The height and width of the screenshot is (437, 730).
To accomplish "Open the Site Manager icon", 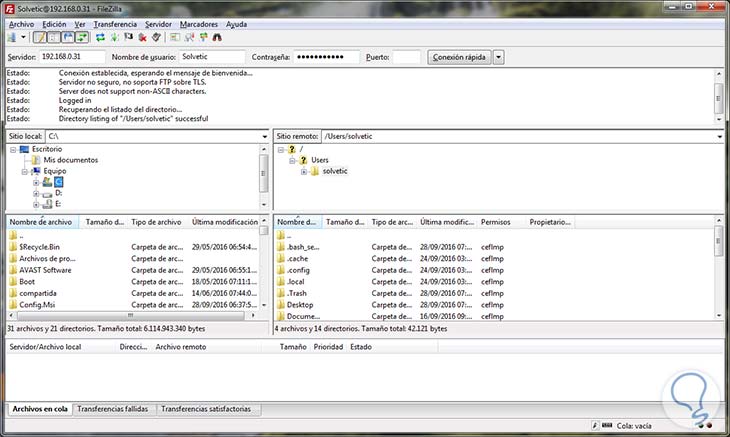I will [x=12, y=38].
